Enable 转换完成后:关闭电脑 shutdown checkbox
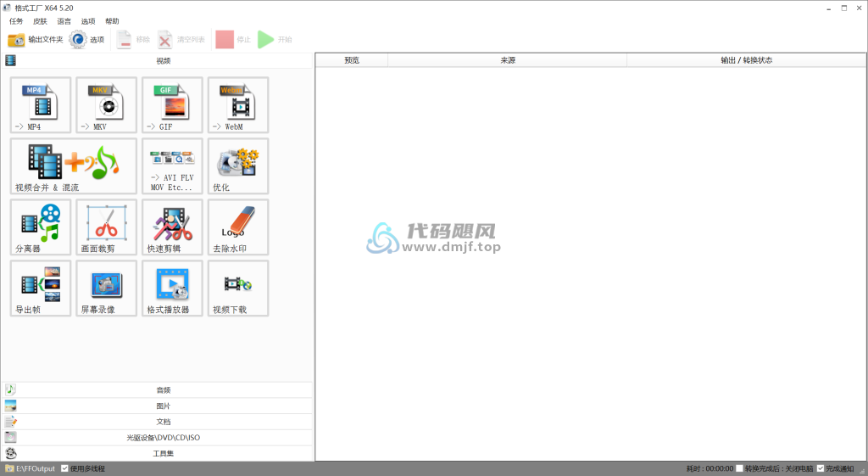868x476 pixels. pos(739,468)
